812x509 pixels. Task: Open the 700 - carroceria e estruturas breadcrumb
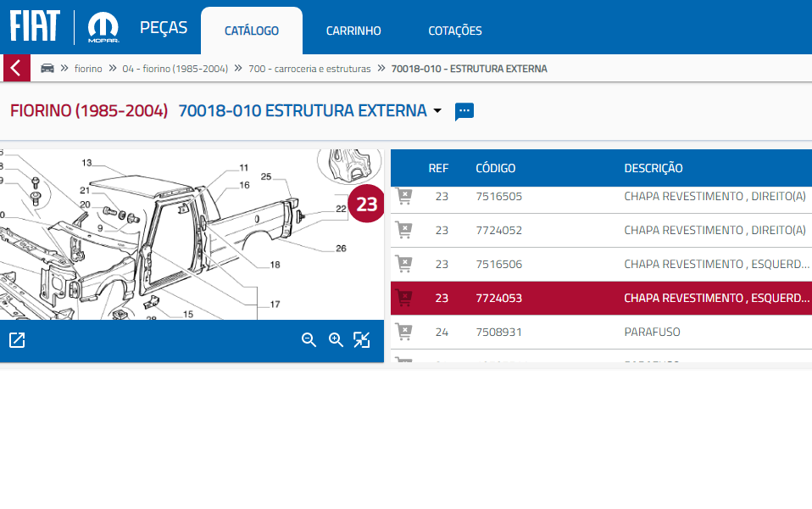[309, 69]
